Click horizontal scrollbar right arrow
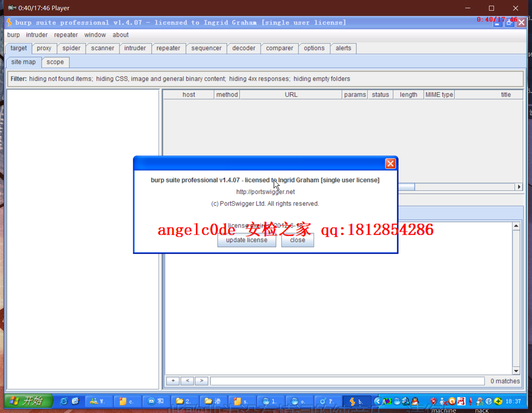This screenshot has width=532, height=413. pyautogui.click(x=519, y=187)
